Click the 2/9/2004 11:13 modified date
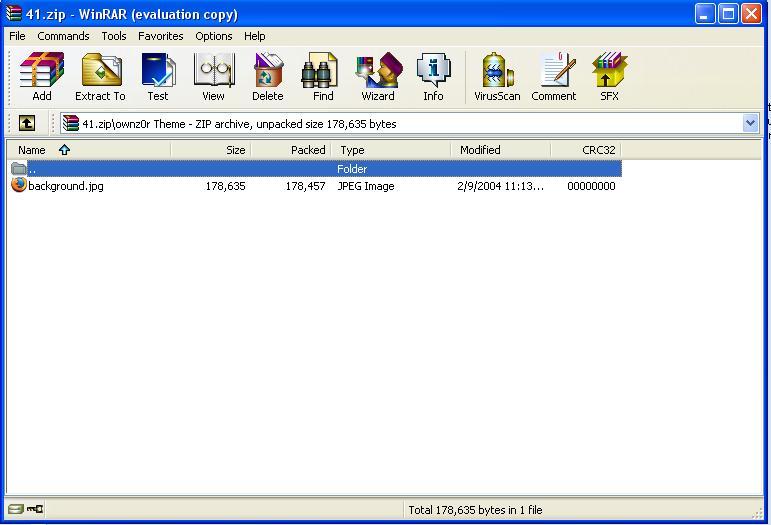This screenshot has width=771, height=525. 501,186
